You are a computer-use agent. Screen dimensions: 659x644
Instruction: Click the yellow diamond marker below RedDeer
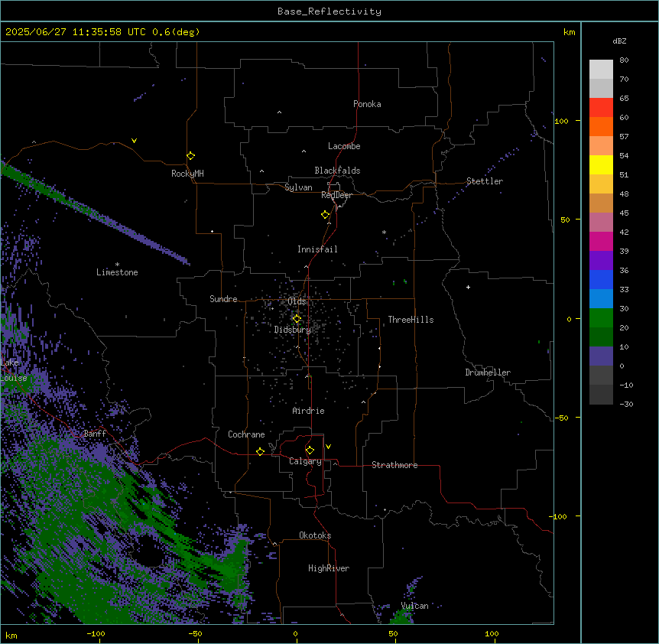click(326, 215)
